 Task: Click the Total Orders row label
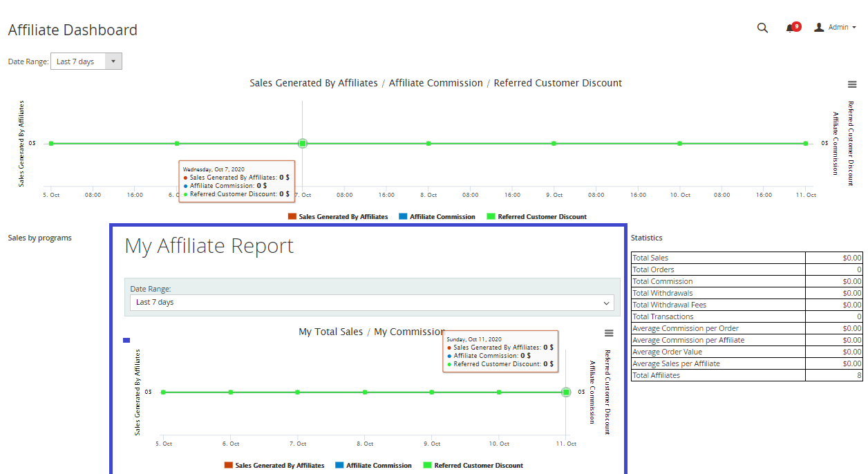tap(654, 269)
